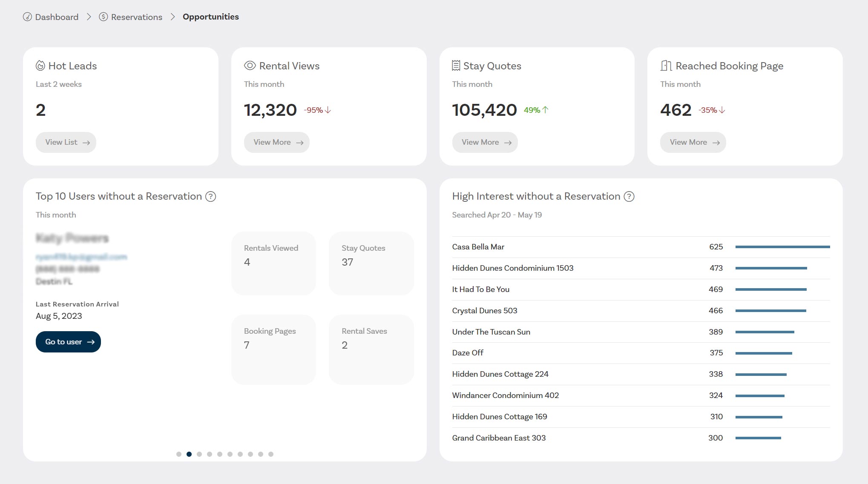Select the fifth carousel dot
This screenshot has width=868, height=484.
pyautogui.click(x=219, y=454)
